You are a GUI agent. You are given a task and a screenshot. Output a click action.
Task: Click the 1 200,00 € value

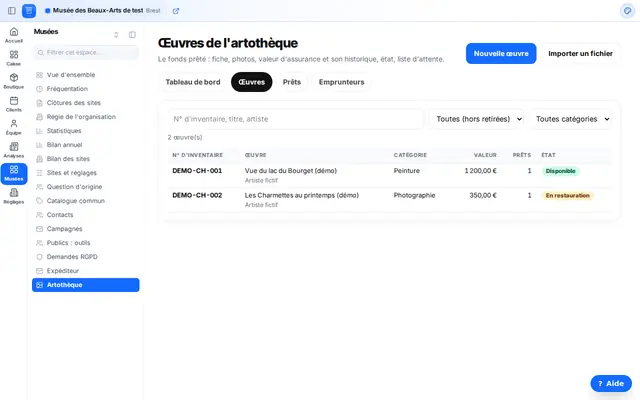[480, 171]
